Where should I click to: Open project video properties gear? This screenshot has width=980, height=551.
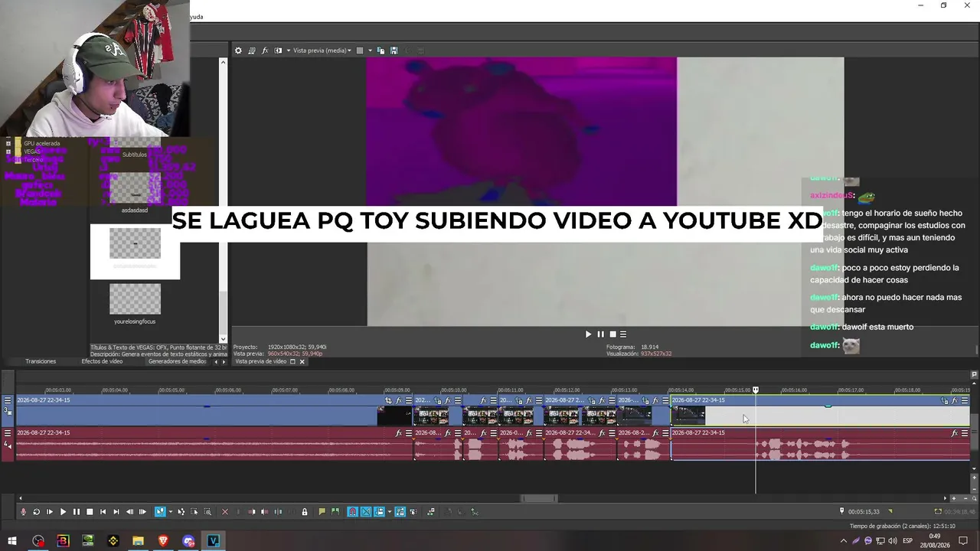238,51
